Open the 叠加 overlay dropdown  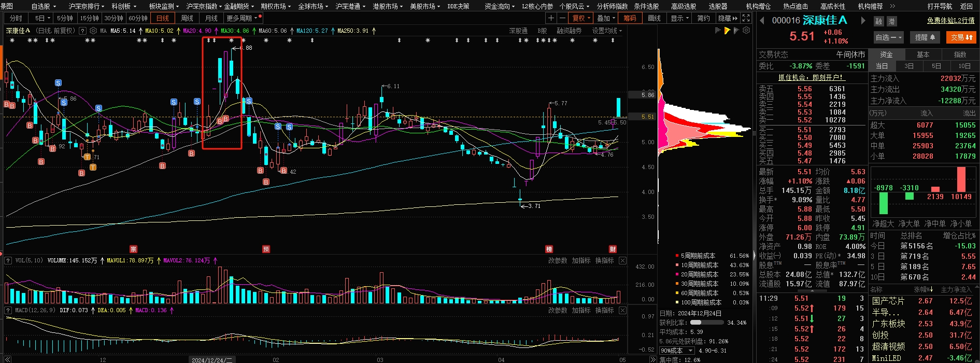pyautogui.click(x=606, y=18)
